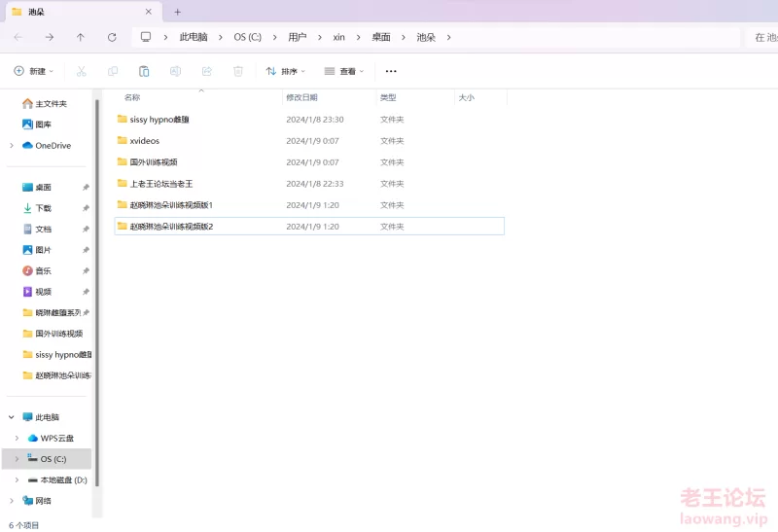Sort by the 修改日期 column header
The image size is (778, 532).
[301, 97]
